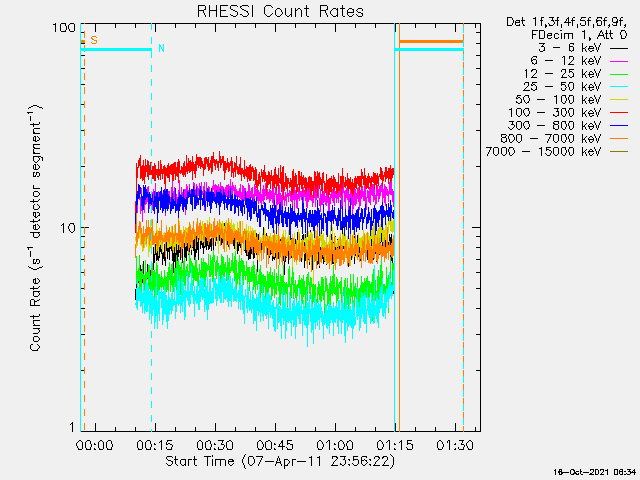Click the green 12 - 25 keV legend line
Screen dimensions: 640x480
click(x=618, y=74)
